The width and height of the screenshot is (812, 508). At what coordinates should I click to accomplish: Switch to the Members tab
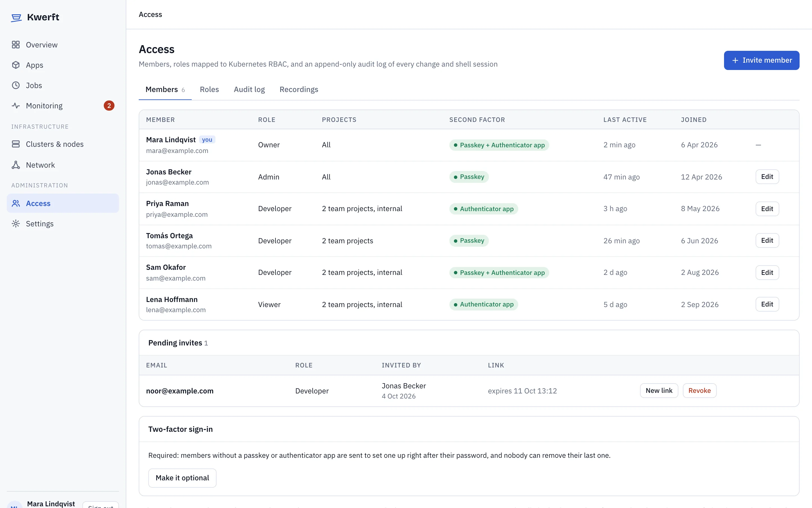tap(165, 89)
